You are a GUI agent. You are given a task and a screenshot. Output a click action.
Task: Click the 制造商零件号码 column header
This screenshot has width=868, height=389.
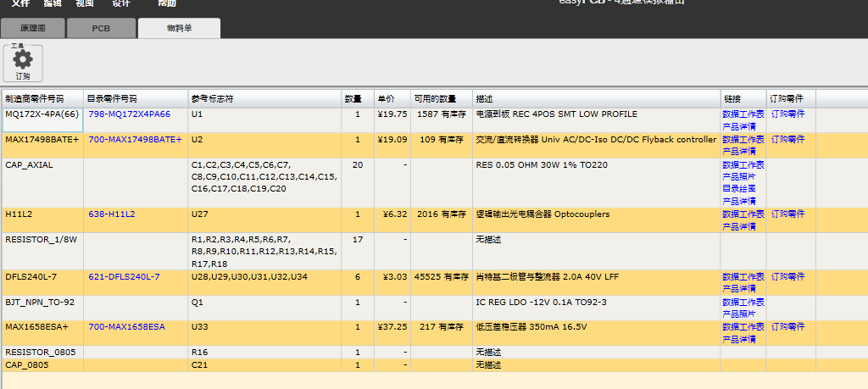pos(43,99)
